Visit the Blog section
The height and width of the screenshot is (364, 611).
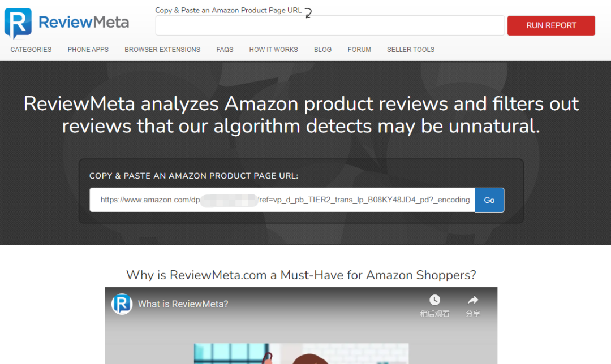(x=322, y=49)
